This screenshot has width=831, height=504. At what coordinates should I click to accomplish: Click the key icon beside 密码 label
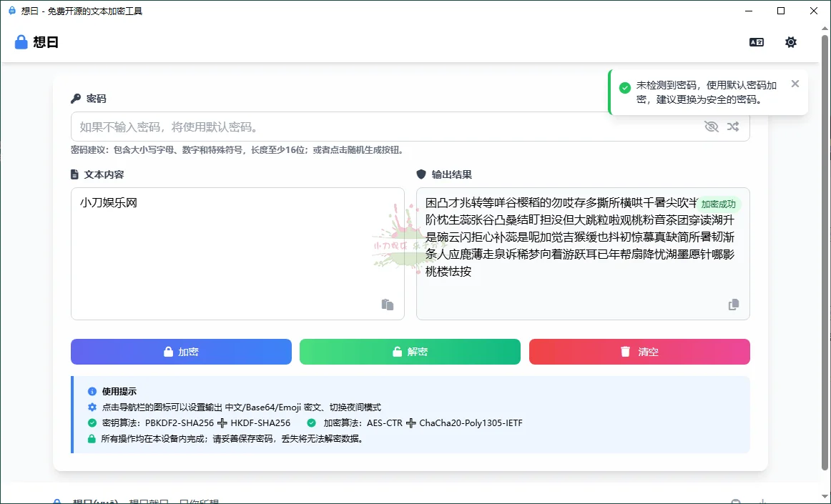[x=77, y=98]
